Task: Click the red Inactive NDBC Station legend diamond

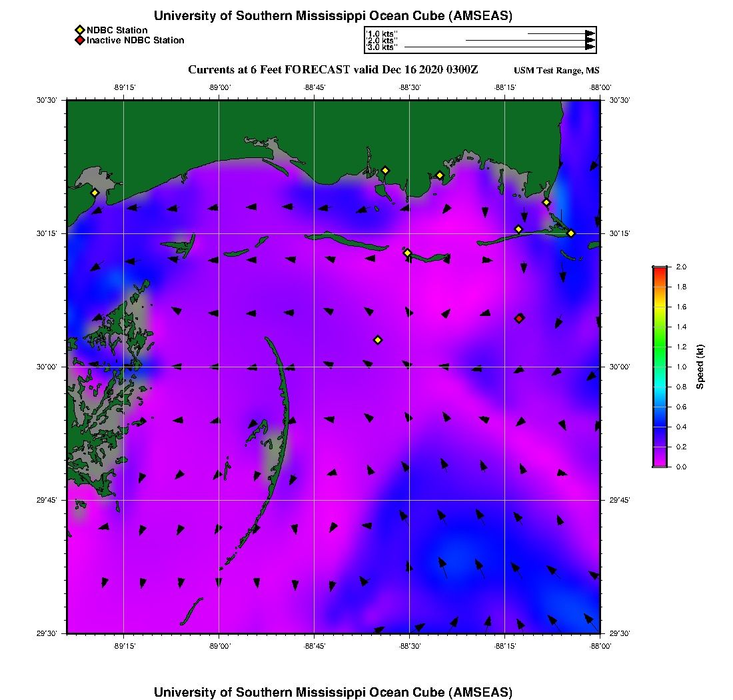Action: pos(79,40)
